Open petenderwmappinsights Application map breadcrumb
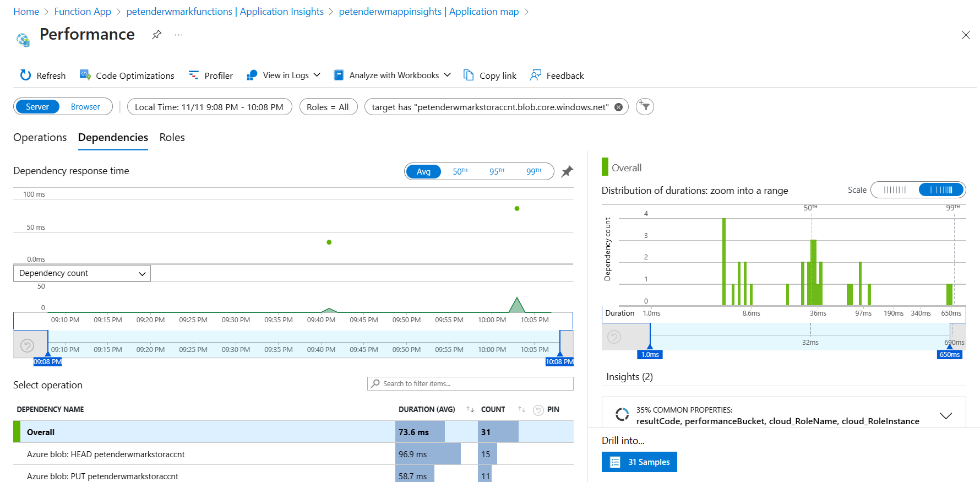The width and height of the screenshot is (980, 482). (429, 12)
